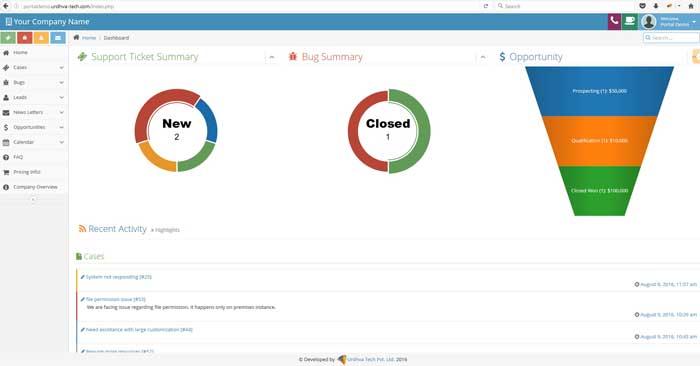700x366 pixels.
Task: Click the browser home icon
Action: [690, 6]
